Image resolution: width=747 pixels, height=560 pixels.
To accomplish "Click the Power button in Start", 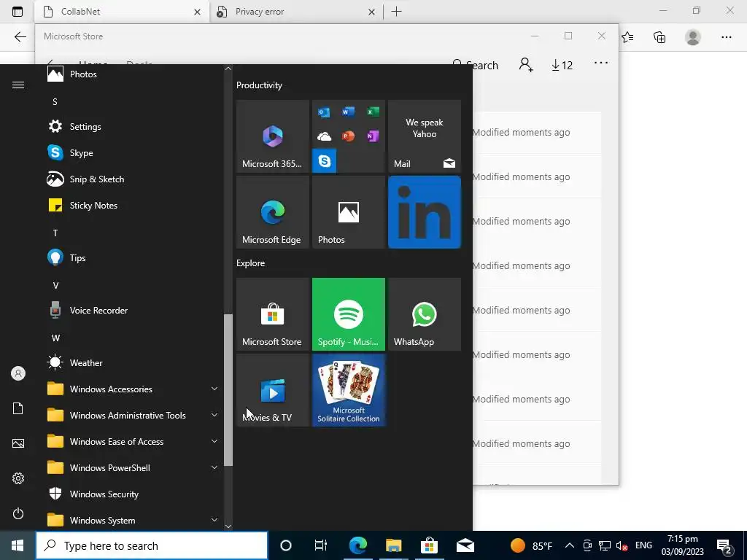I will (18, 513).
